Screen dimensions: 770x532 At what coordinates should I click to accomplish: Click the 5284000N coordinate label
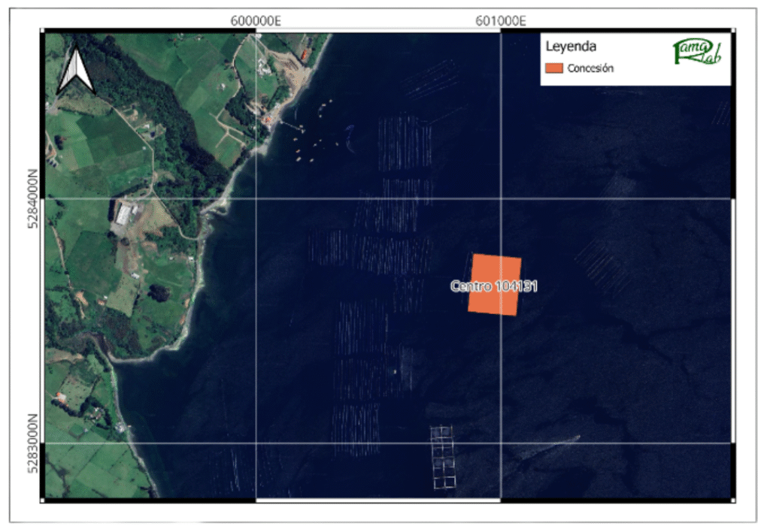pos(32,199)
